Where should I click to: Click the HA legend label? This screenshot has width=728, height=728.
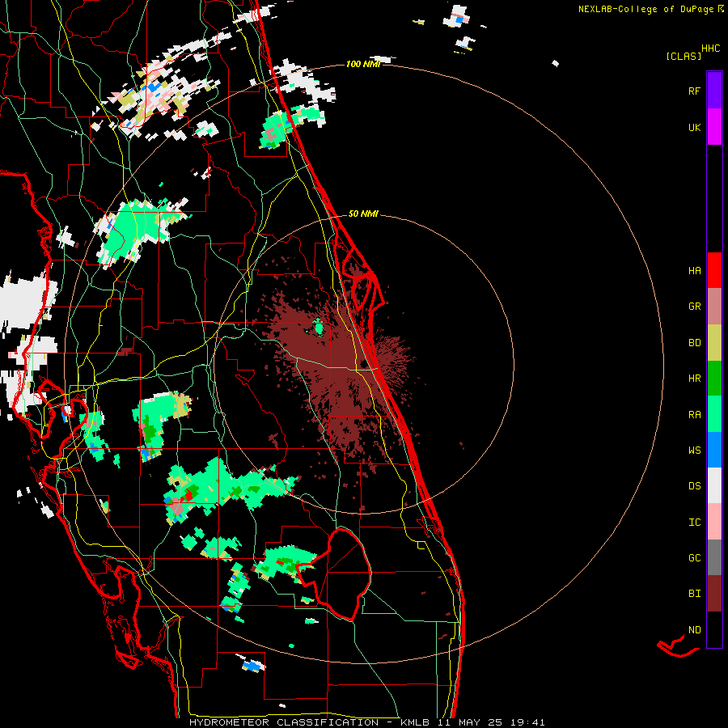coord(694,270)
